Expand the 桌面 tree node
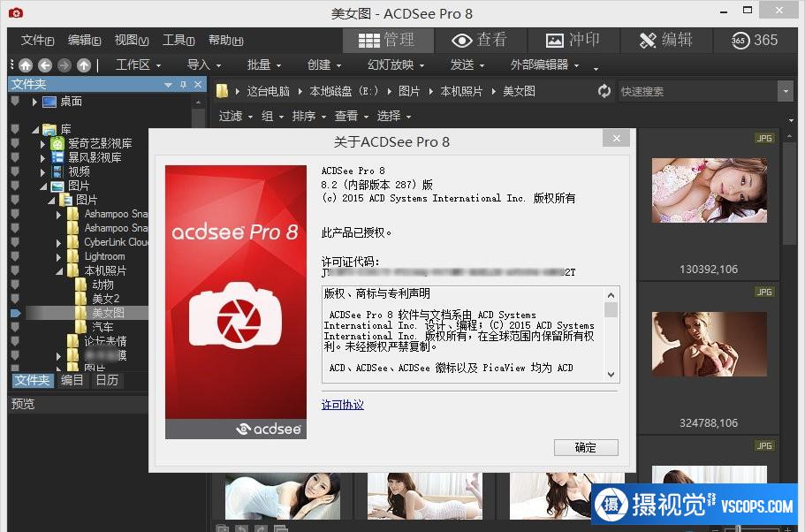This screenshot has width=805, height=532. click(x=35, y=102)
